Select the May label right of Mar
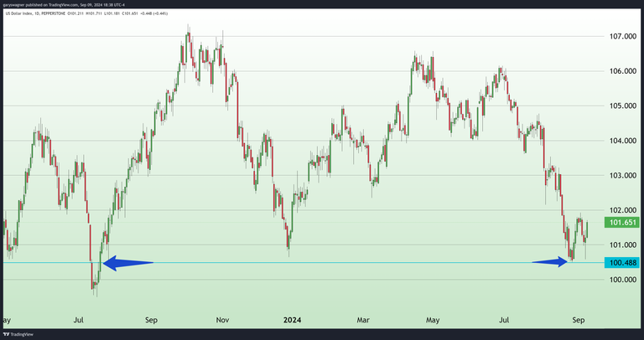The height and width of the screenshot is (340, 644). 433,320
